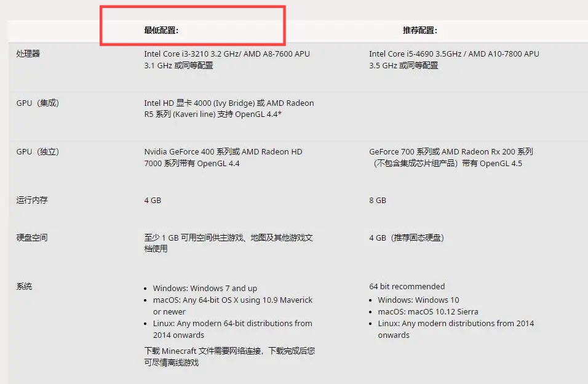Click the Intel Core i3-3210 minimum processor text
This screenshot has height=384, width=588.
point(227,60)
